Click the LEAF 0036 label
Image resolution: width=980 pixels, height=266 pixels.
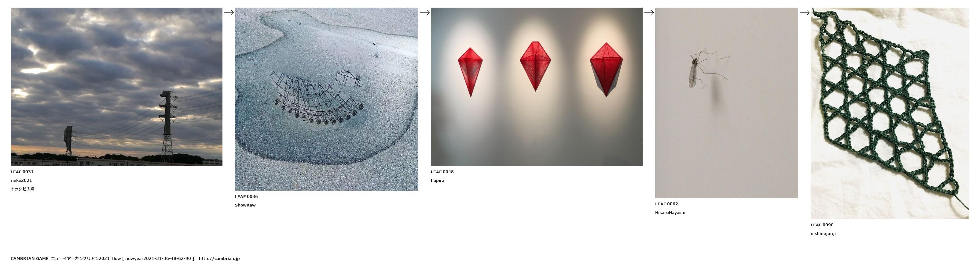247,196
